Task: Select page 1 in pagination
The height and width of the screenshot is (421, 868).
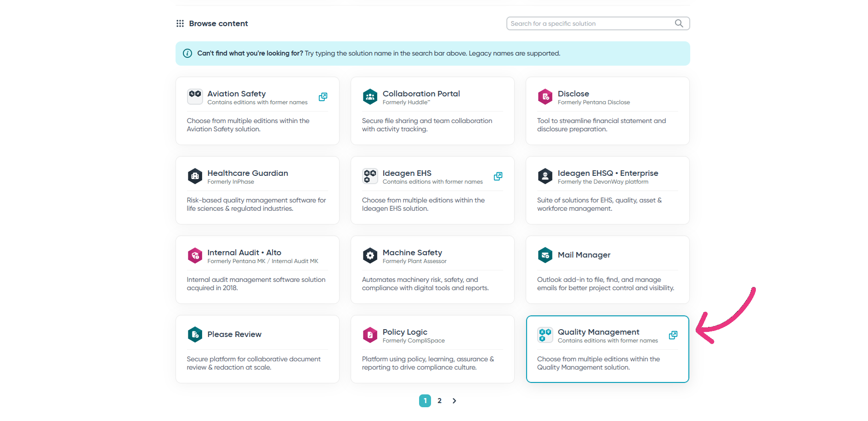Action: [425, 401]
